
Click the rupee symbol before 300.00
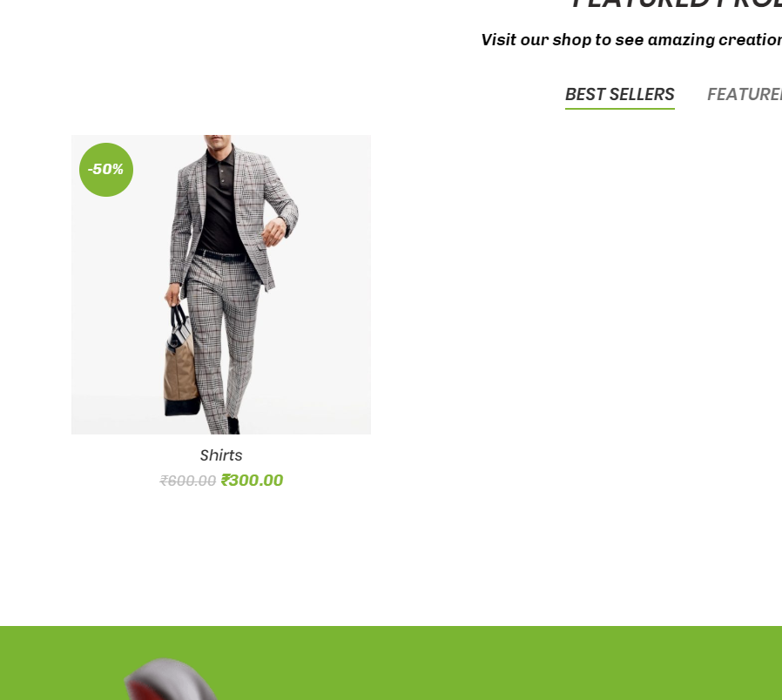(x=226, y=480)
